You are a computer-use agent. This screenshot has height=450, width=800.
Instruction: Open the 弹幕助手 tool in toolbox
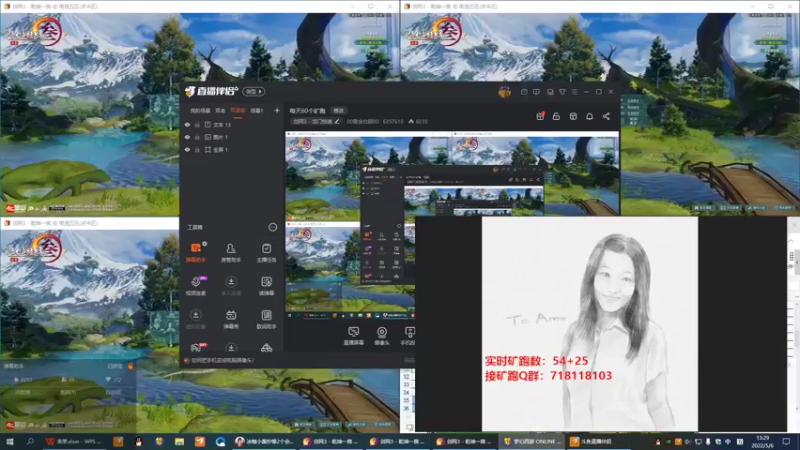coord(196,253)
